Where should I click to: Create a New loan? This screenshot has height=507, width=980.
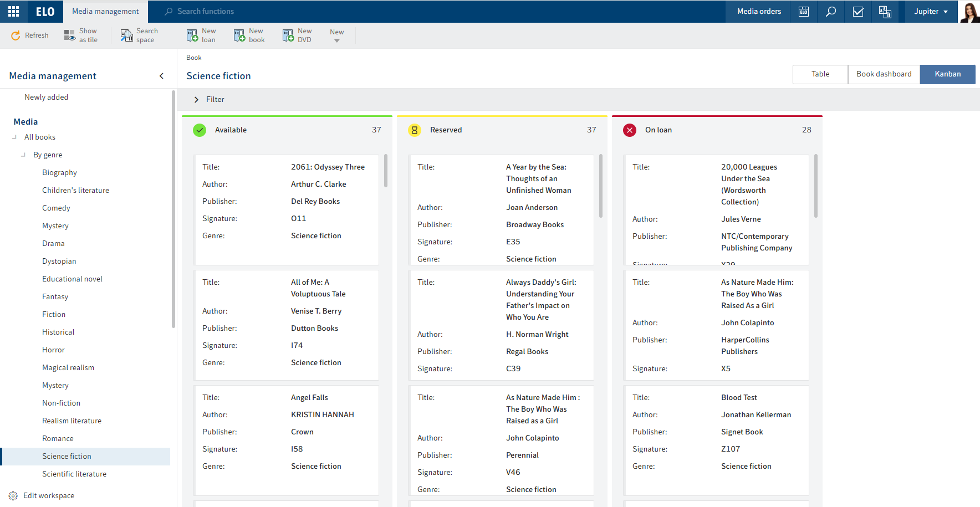pyautogui.click(x=201, y=35)
